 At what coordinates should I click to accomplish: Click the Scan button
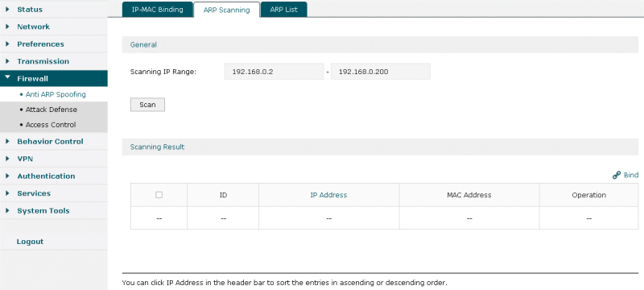(147, 105)
